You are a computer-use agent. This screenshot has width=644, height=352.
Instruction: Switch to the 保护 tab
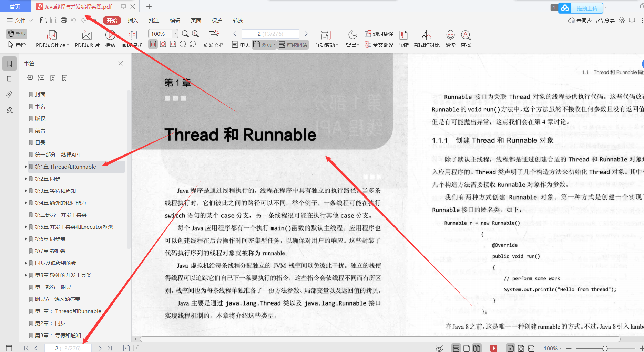(x=217, y=20)
